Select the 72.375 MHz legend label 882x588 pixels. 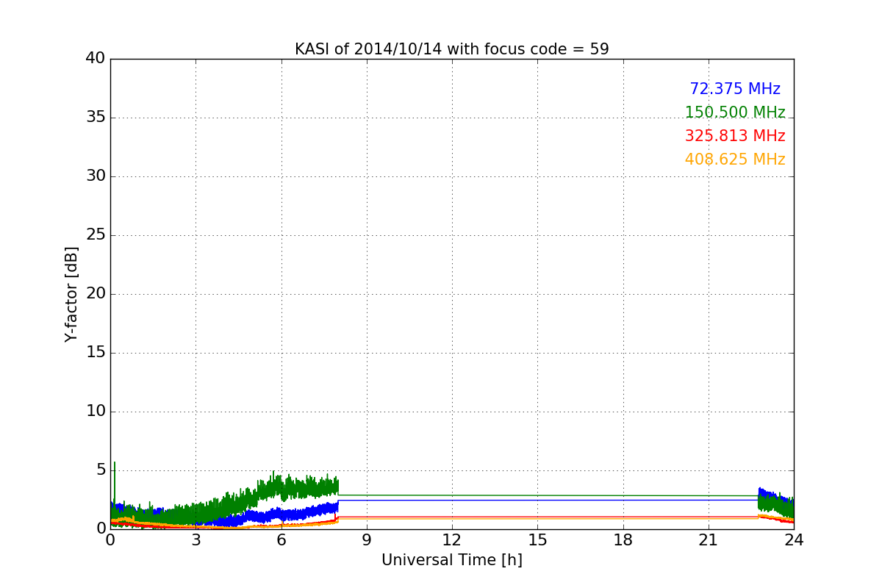point(735,89)
